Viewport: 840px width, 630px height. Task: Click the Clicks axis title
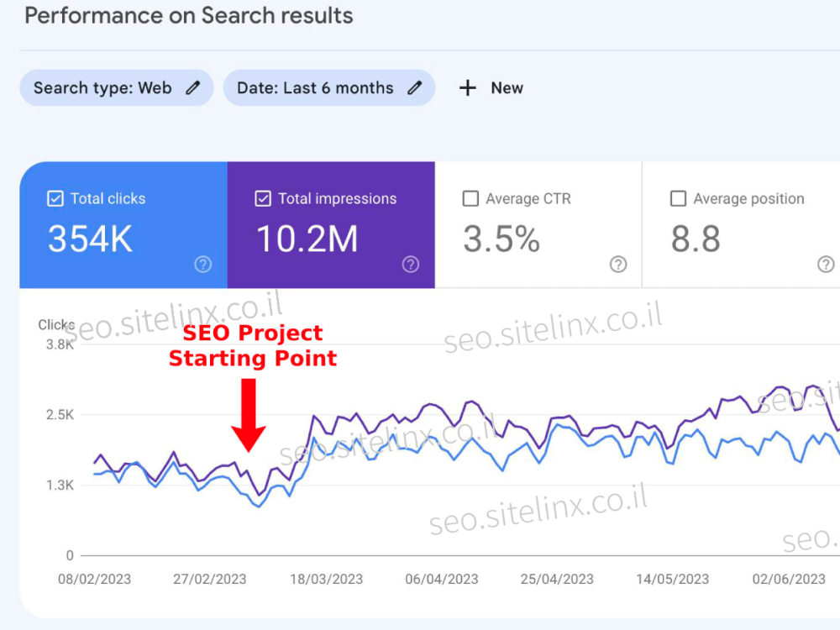[56, 324]
